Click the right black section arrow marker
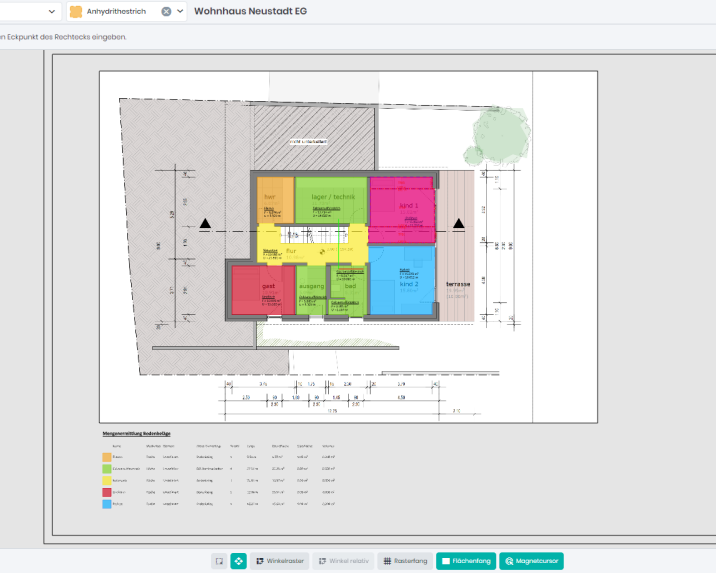716x573 pixels. (459, 224)
